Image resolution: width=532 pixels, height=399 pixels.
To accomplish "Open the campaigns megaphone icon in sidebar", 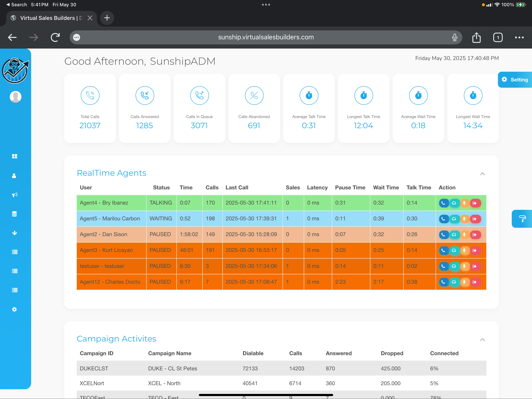I will coord(15,195).
